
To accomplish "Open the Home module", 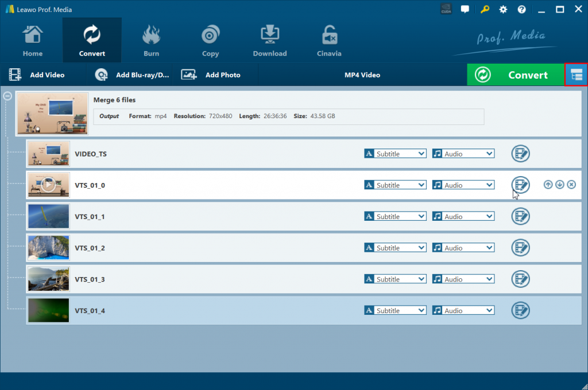I will 33,41.
